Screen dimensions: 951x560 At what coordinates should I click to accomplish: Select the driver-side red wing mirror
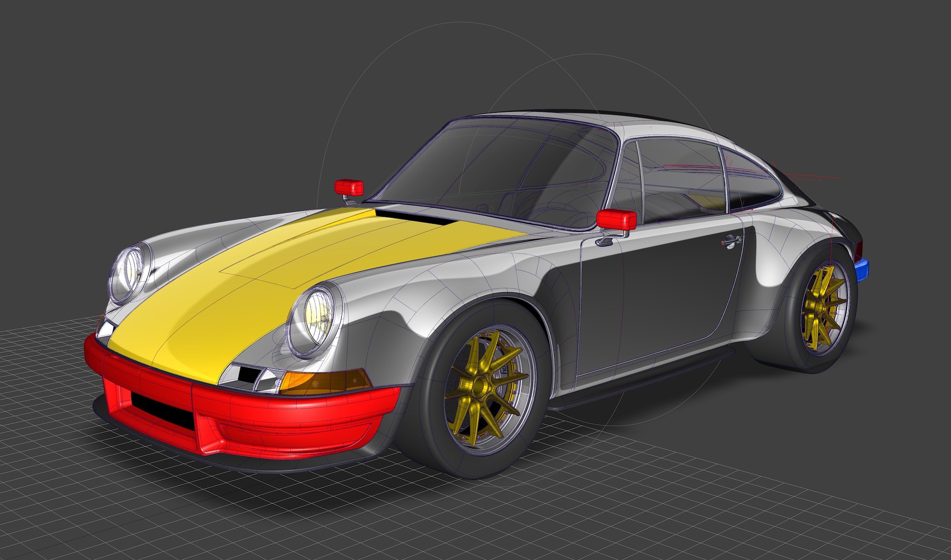click(616, 219)
